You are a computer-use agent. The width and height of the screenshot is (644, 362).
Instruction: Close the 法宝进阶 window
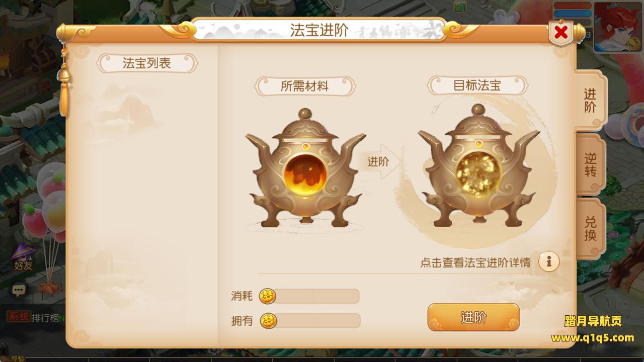pos(561,33)
